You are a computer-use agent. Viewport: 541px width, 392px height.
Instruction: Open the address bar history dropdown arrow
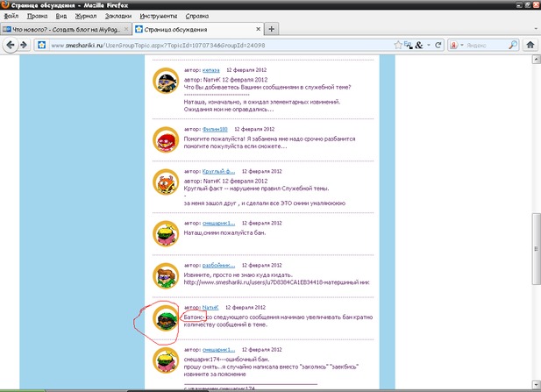[429, 45]
